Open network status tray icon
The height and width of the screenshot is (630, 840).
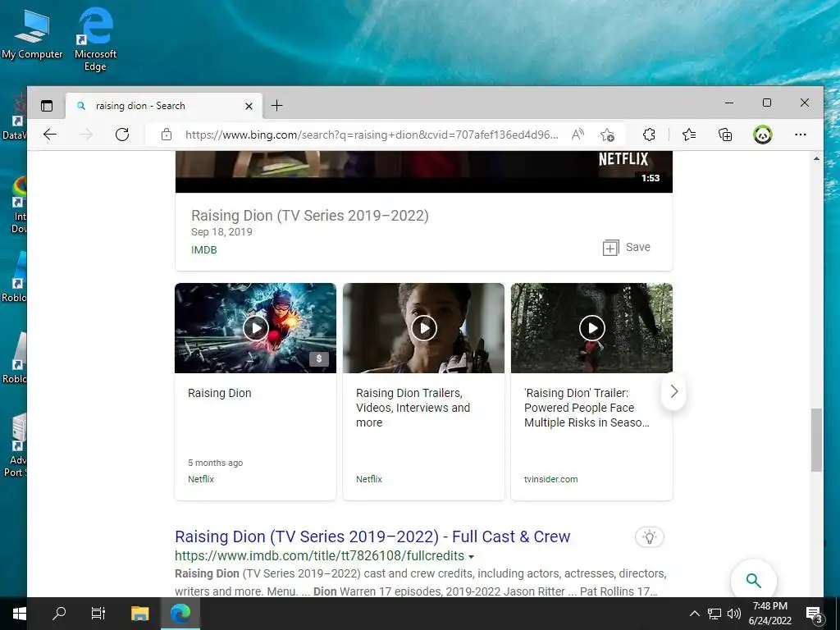click(714, 614)
